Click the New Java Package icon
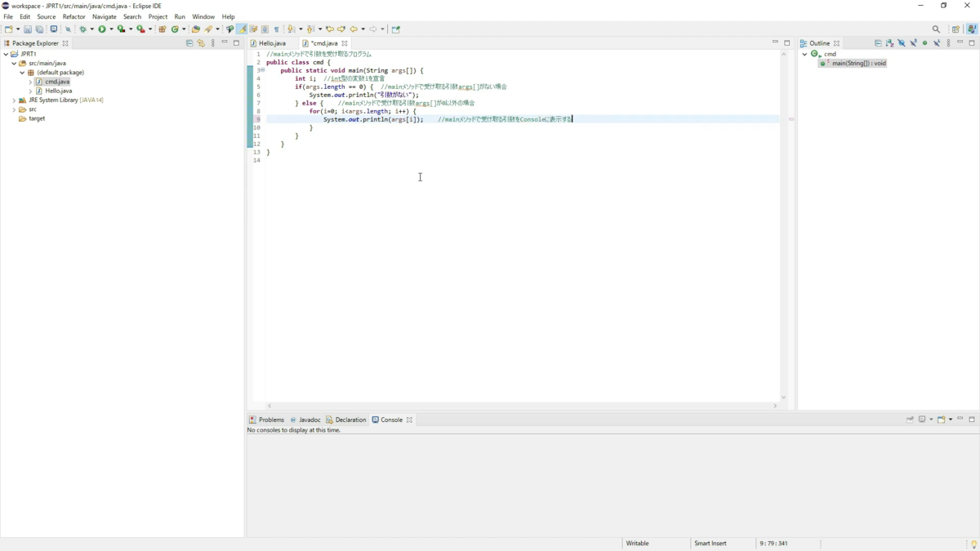980x551 pixels. coord(163,29)
